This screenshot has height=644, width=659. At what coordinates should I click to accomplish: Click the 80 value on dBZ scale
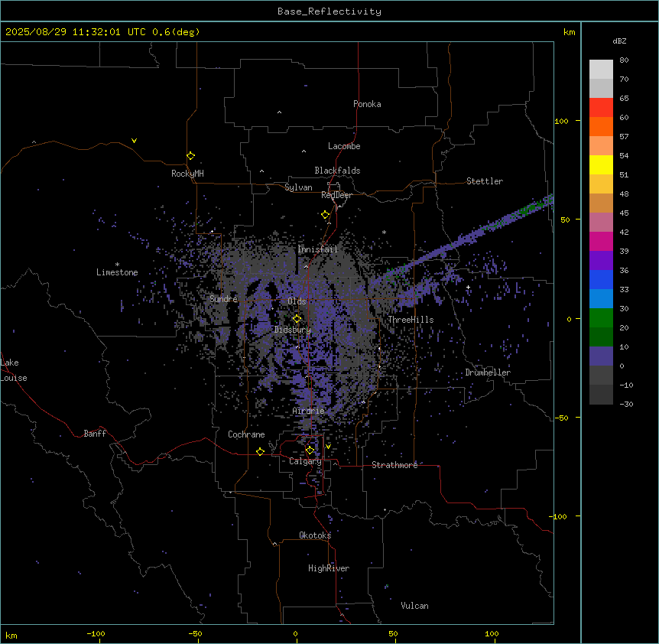624,60
